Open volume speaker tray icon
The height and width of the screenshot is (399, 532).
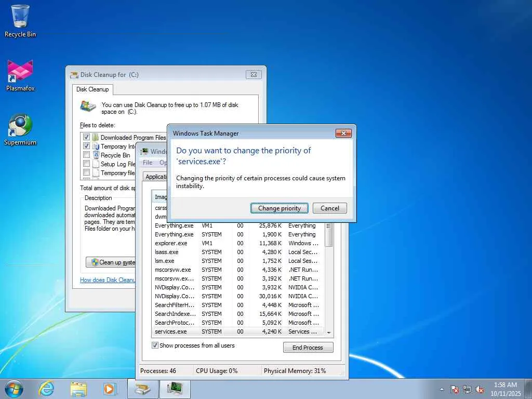[480, 390]
